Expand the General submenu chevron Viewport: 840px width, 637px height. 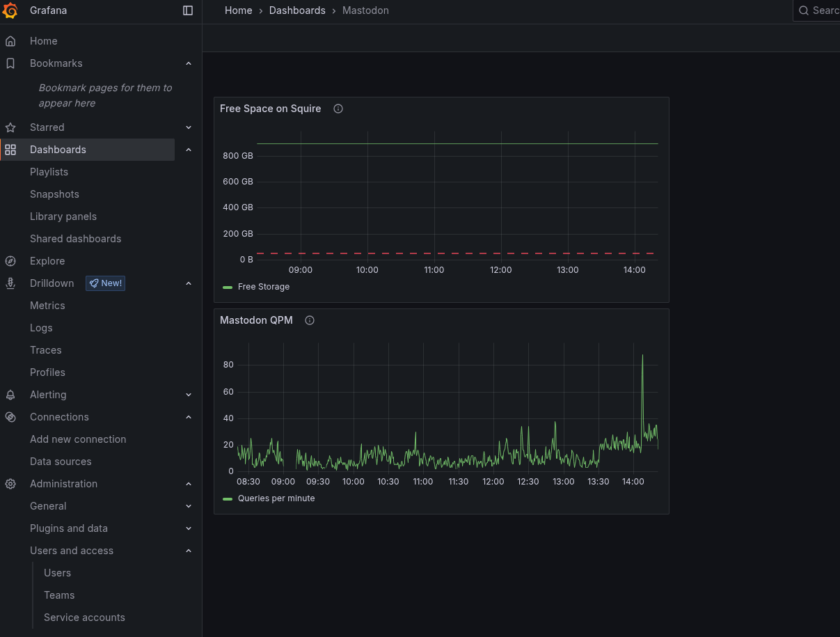tap(189, 506)
